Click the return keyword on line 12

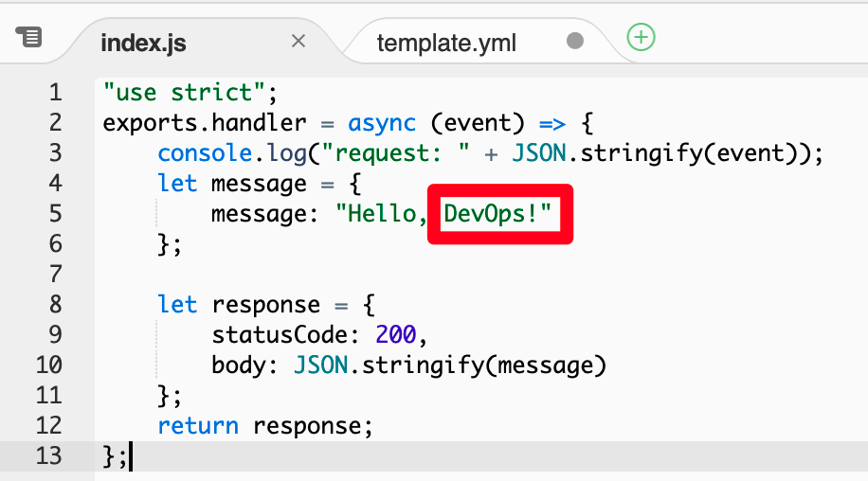198,426
